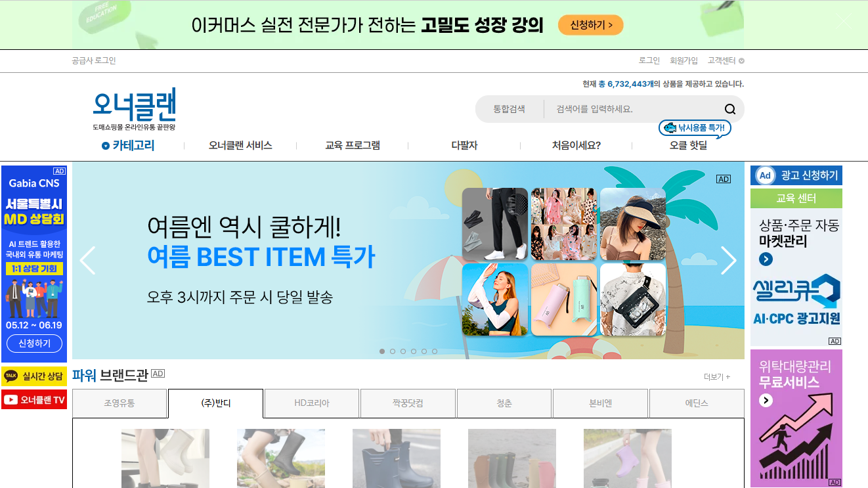Viewport: 868px width, 488px height.
Task: Open 오클 핫딜 menu item
Action: [688, 146]
